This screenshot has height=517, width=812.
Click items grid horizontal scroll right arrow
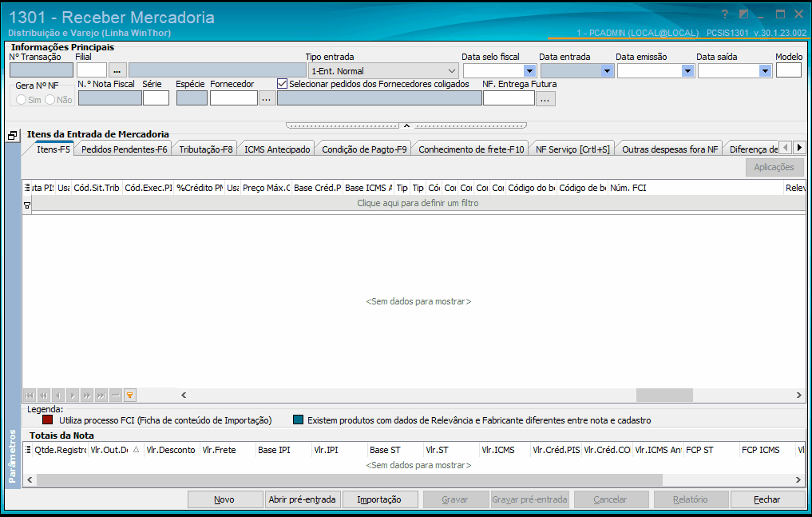click(799, 395)
